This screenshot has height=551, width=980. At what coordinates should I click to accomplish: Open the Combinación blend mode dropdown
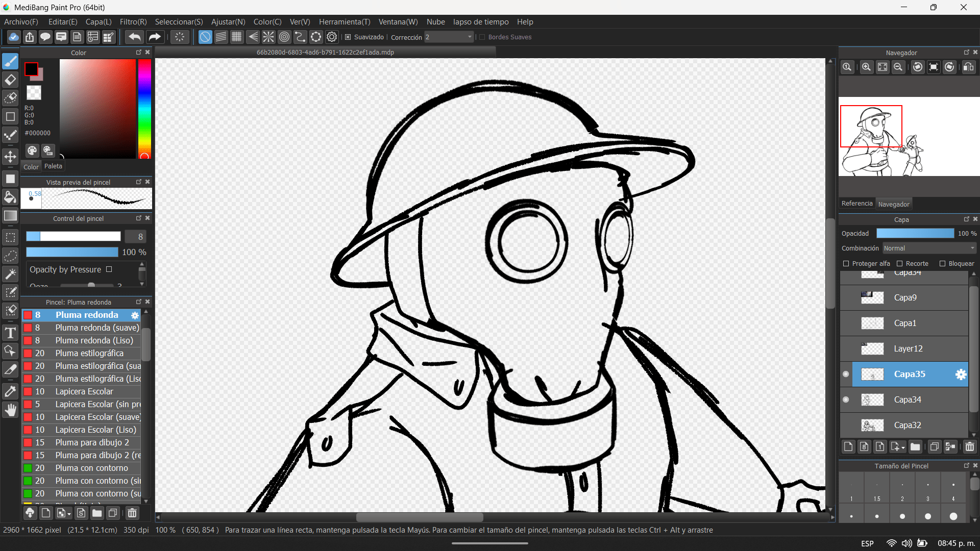tap(929, 248)
